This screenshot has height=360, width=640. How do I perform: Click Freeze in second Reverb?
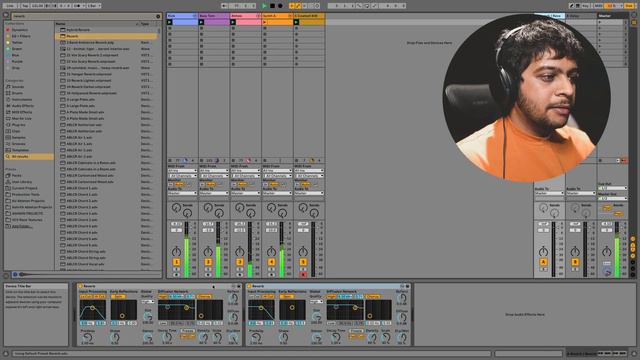356,331
